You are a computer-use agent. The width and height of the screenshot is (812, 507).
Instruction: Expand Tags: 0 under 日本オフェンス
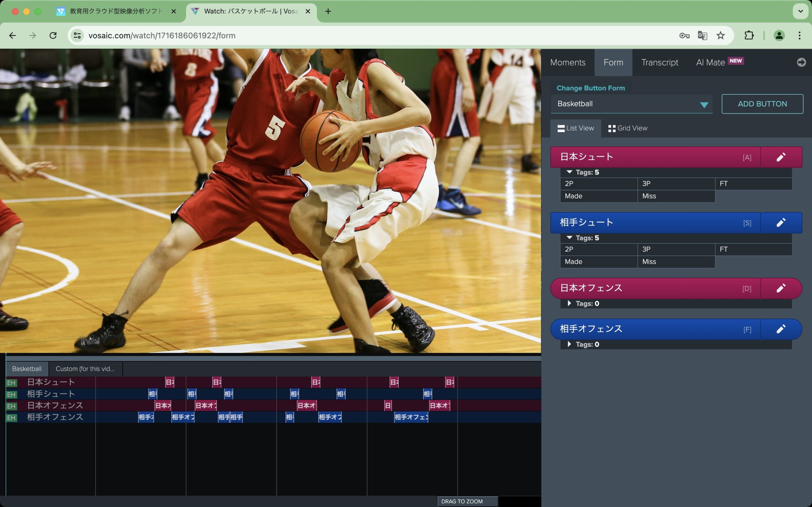tap(570, 304)
